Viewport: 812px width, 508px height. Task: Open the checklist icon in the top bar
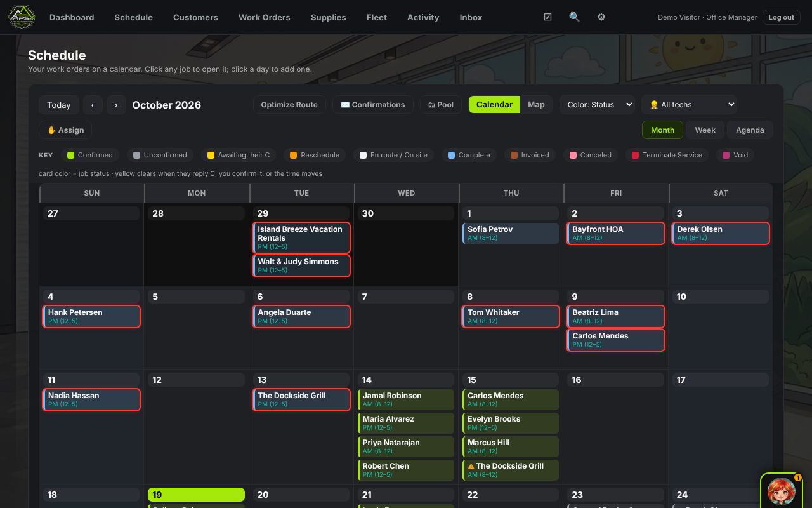tap(547, 17)
